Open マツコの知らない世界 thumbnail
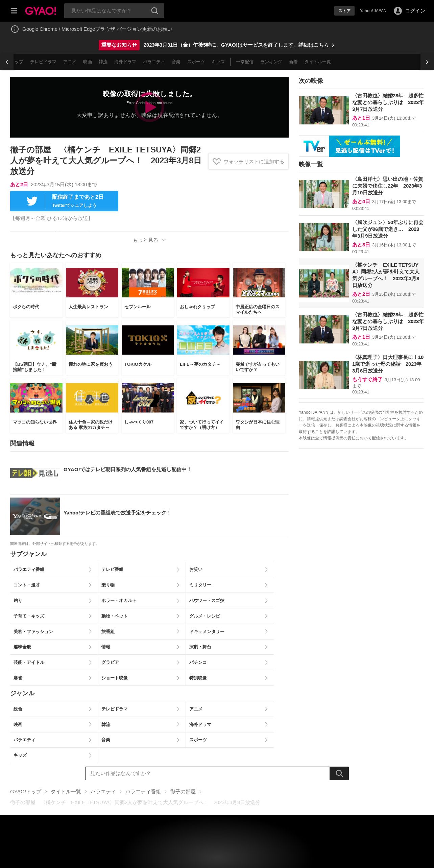434x868 pixels. (x=36, y=398)
